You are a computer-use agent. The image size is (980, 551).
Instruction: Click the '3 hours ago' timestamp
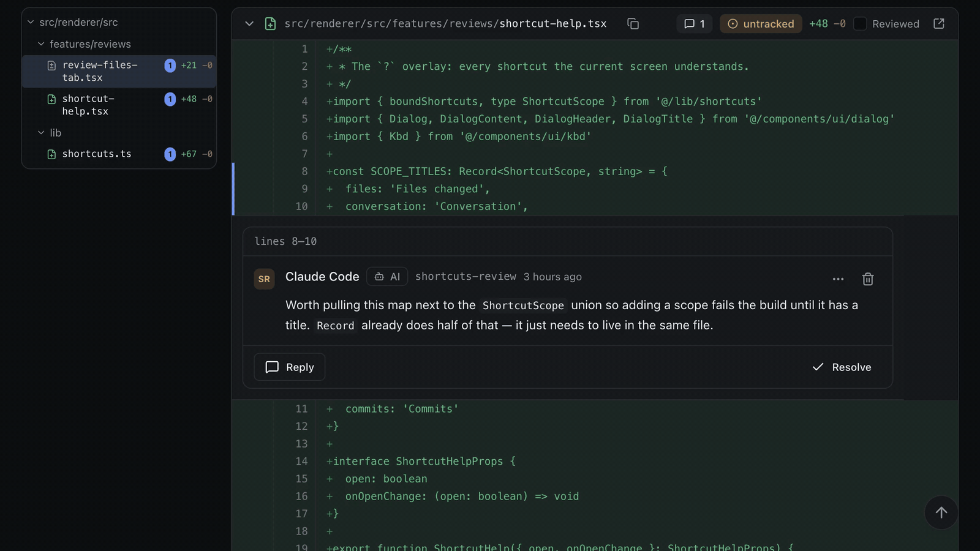click(x=552, y=277)
